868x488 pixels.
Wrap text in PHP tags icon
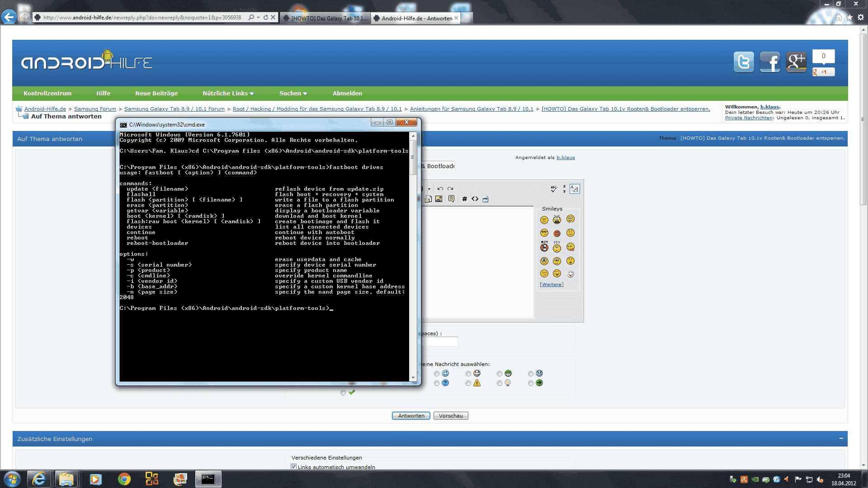click(x=486, y=199)
